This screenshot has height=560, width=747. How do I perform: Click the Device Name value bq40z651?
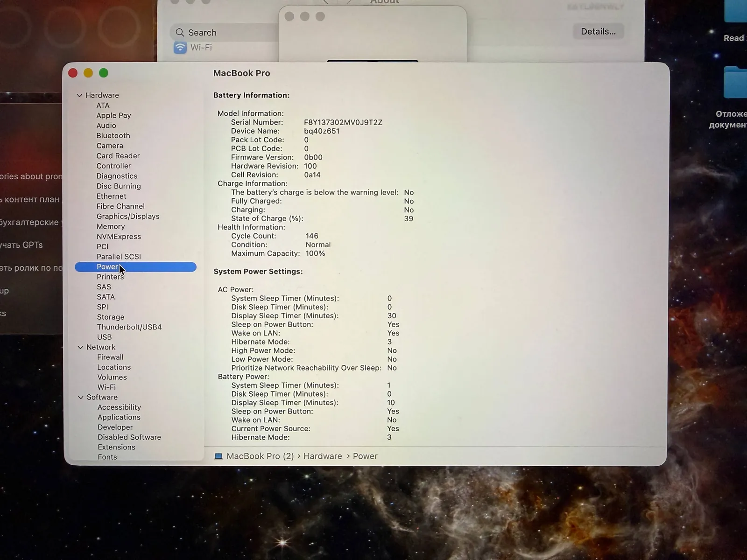pos(322,131)
